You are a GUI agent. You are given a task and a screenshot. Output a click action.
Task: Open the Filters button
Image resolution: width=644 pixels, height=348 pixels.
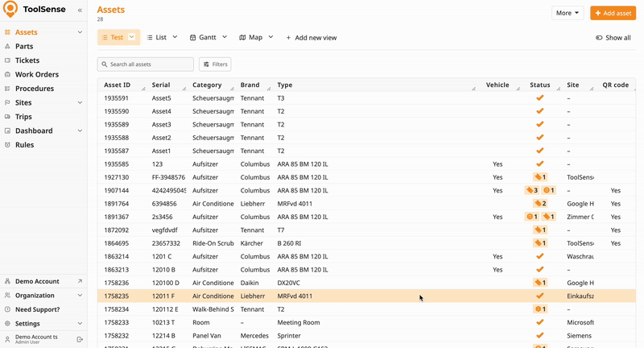(x=215, y=64)
